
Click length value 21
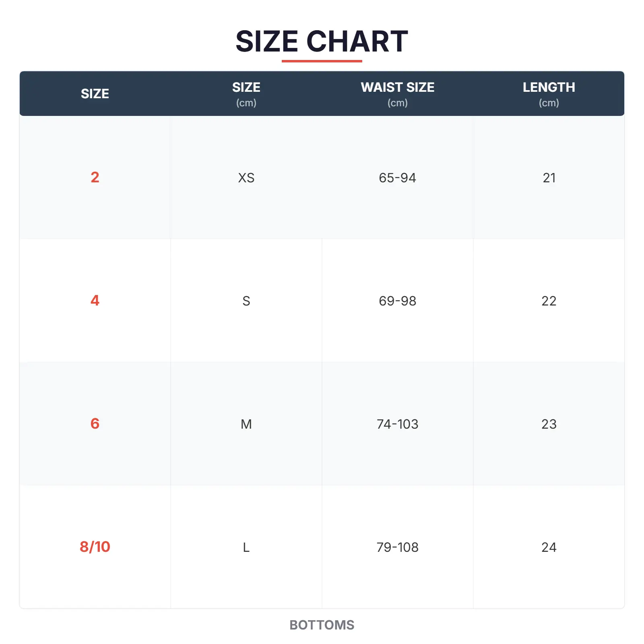(x=549, y=178)
